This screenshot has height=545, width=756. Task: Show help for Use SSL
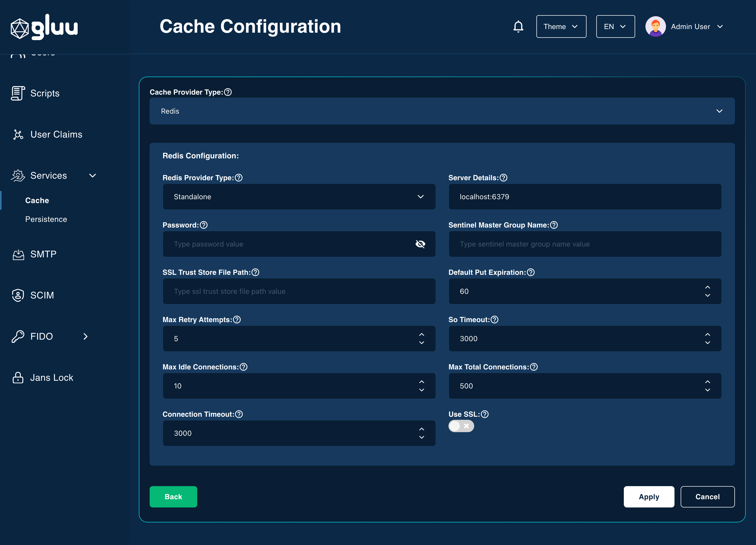point(485,414)
